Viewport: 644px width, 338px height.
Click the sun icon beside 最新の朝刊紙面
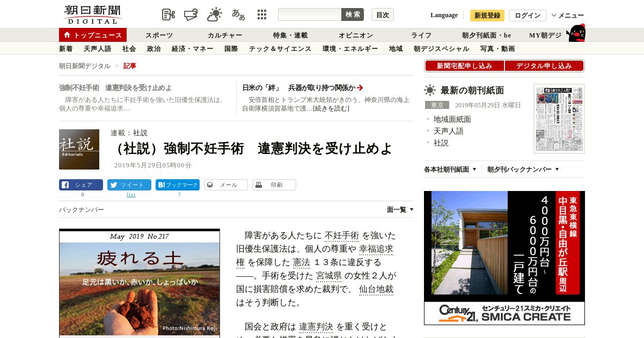coord(430,90)
